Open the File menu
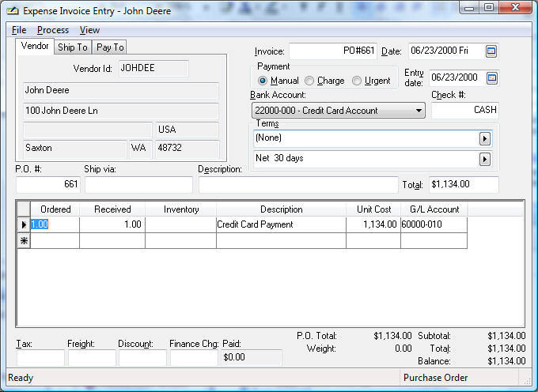This screenshot has height=392, width=538. [x=19, y=30]
